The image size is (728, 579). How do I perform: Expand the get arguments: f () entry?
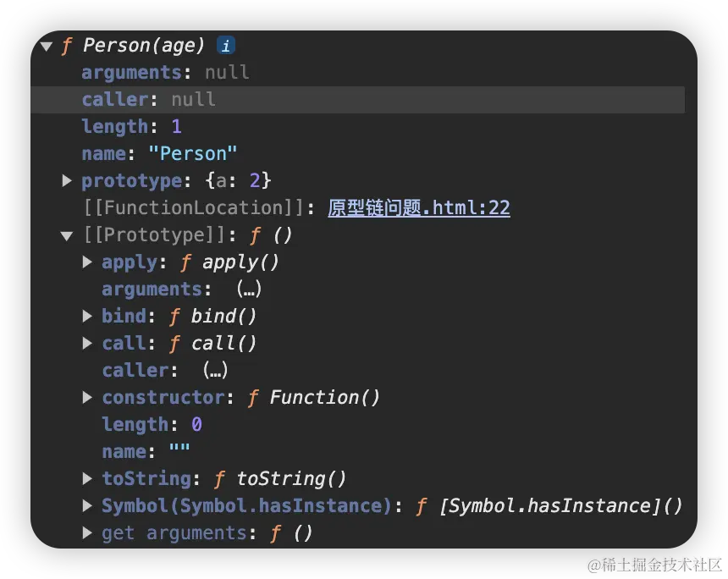pos(87,533)
